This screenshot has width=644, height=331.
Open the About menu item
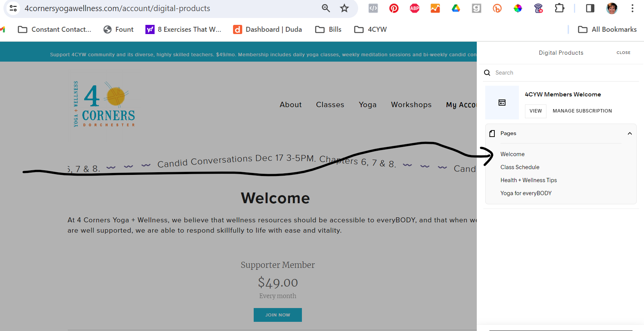pos(290,105)
